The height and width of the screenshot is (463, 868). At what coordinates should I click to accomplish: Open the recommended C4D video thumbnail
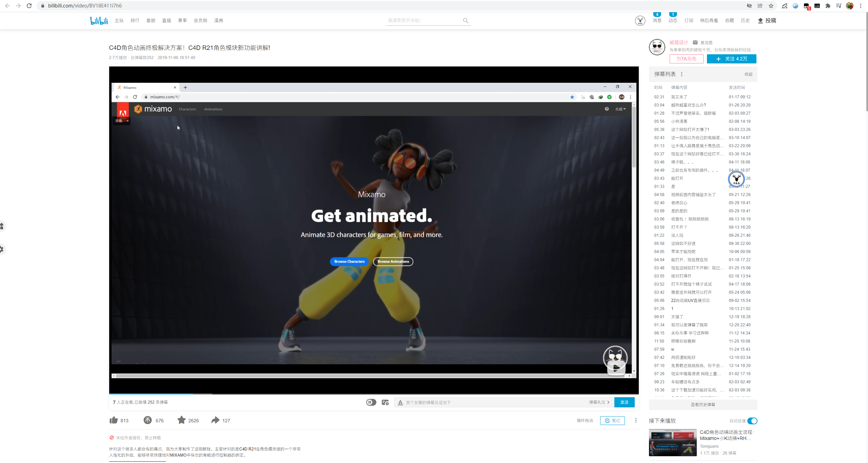(x=673, y=443)
